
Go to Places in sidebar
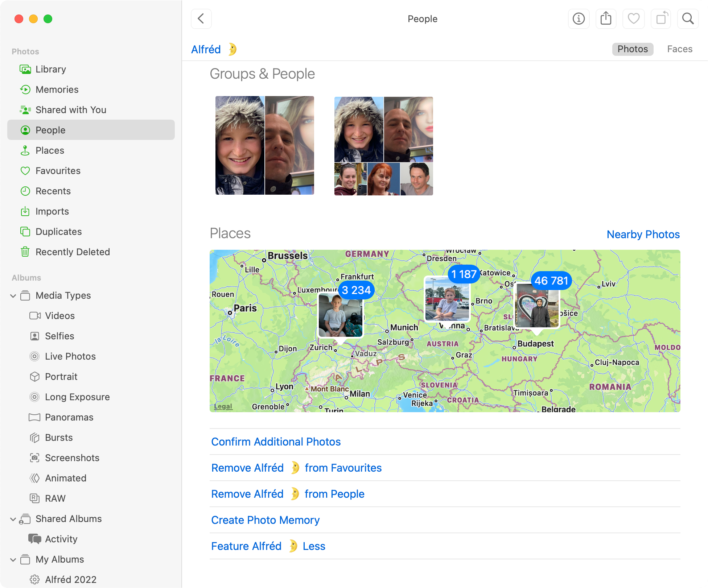pyautogui.click(x=91, y=150)
